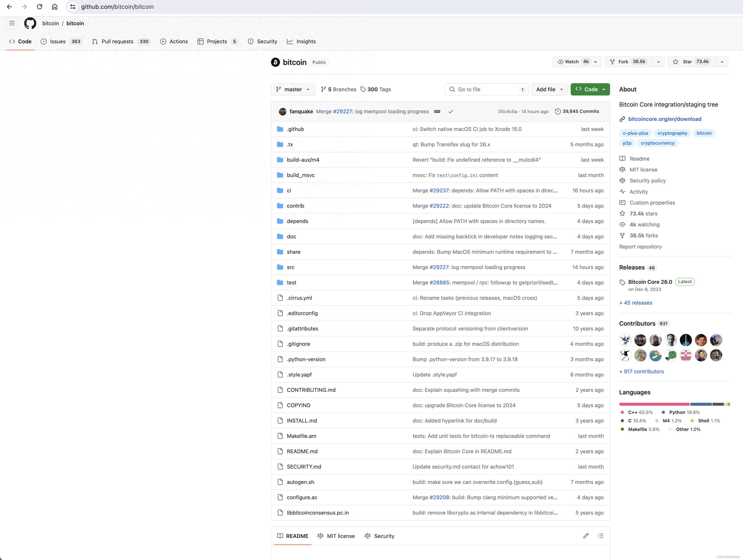Click the green commit status checkmark
Image resolution: width=743 pixels, height=560 pixels.
(451, 111)
